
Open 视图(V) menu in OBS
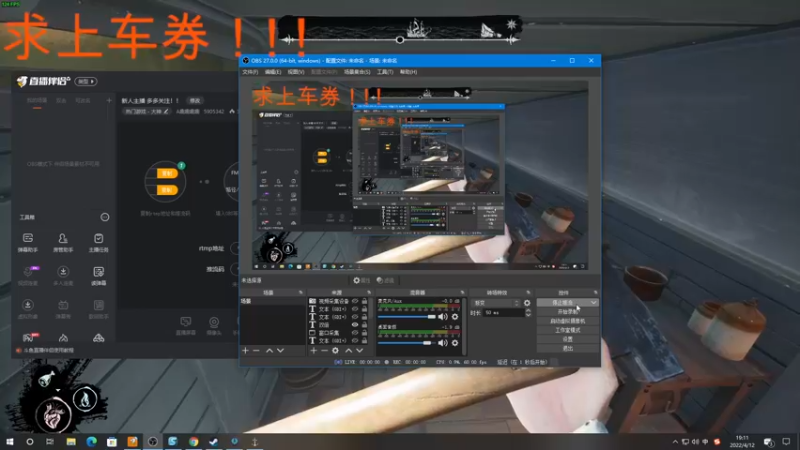[296, 72]
